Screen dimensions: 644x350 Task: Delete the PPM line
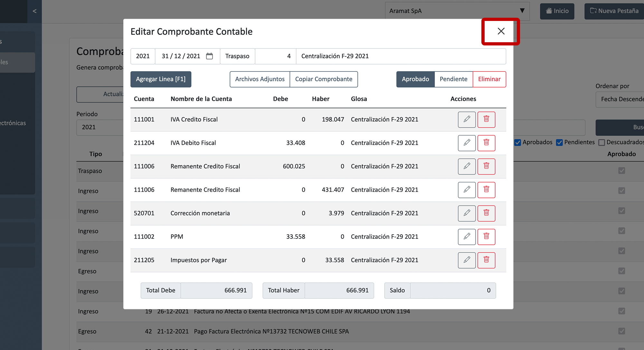(486, 237)
